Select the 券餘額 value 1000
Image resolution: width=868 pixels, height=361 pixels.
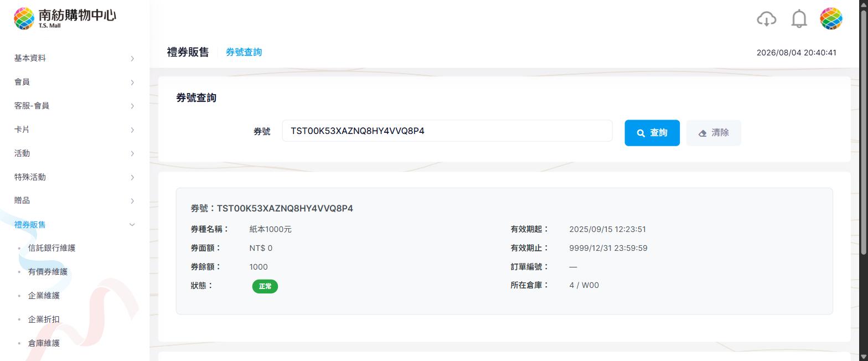[x=259, y=267]
